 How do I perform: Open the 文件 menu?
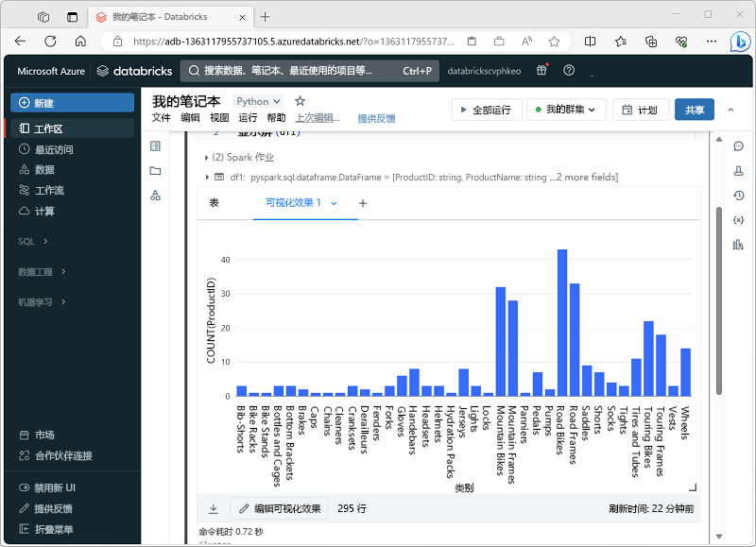click(162, 117)
